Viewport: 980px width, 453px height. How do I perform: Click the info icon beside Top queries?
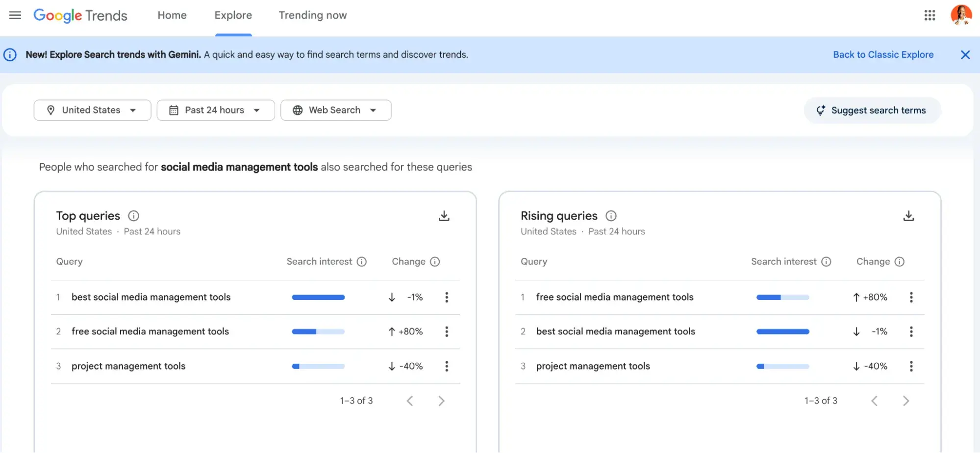[x=133, y=216]
